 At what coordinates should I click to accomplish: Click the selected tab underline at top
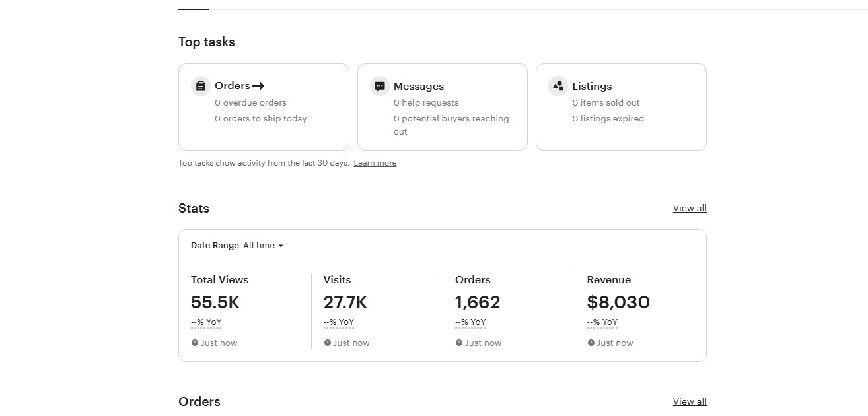coord(194,9)
